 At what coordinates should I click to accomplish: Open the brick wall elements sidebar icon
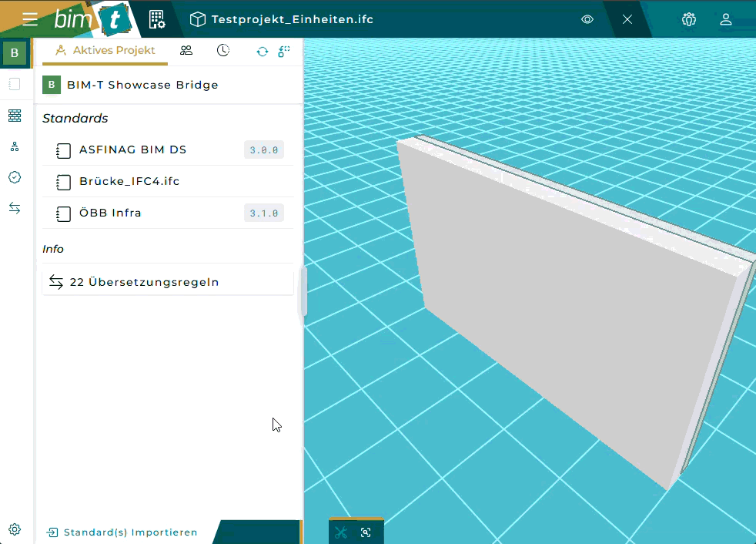pos(15,116)
